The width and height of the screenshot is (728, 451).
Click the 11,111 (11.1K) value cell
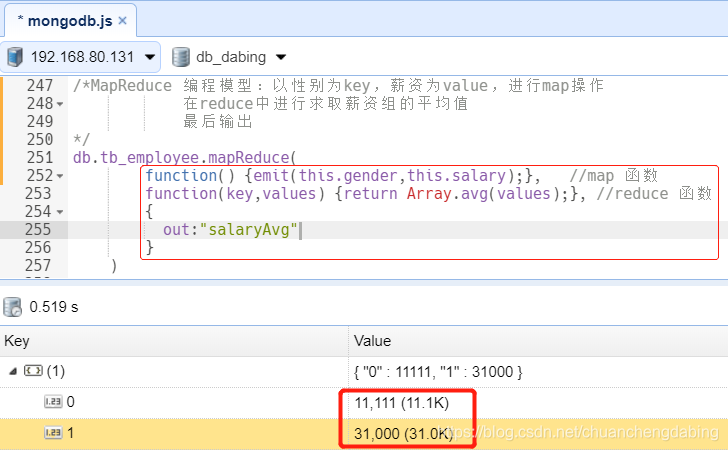click(x=402, y=403)
